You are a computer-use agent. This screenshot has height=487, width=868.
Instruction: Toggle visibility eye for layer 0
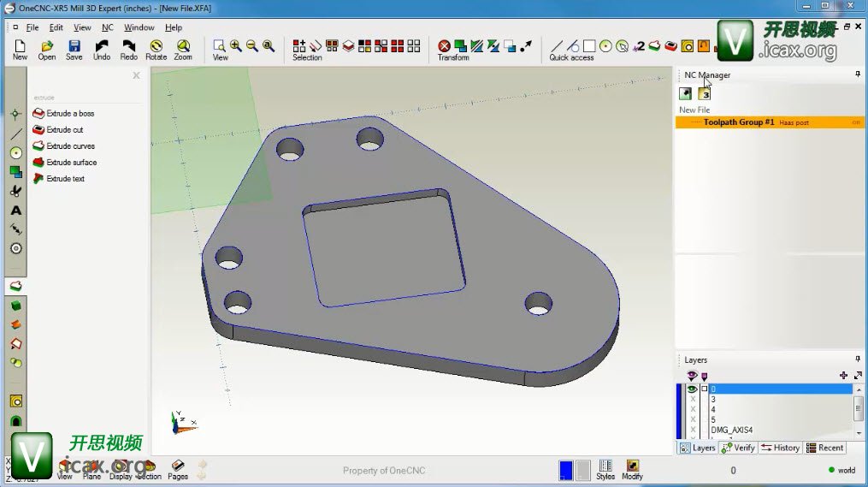(692, 389)
